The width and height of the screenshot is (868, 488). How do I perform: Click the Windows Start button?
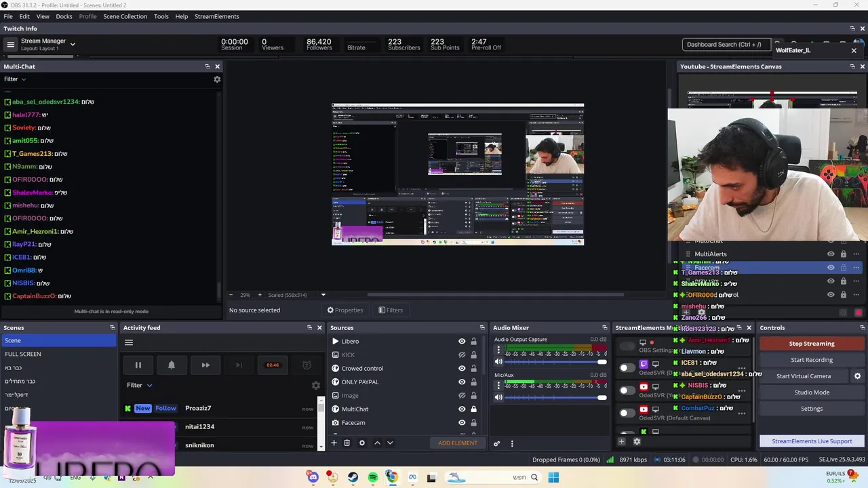[x=553, y=477]
